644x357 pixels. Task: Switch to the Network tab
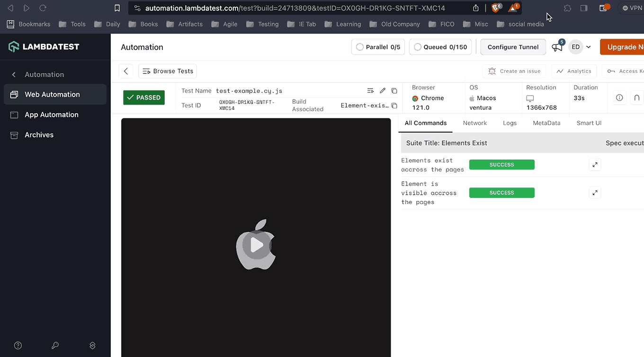pyautogui.click(x=475, y=123)
